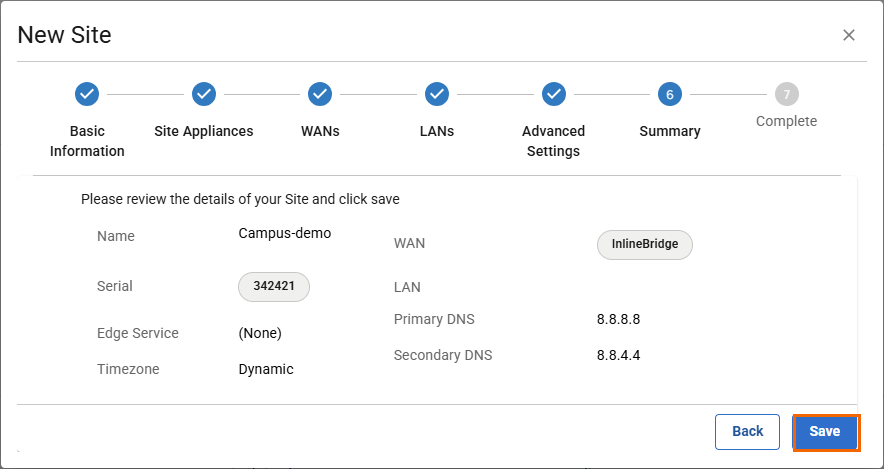Select the Site Appliances step label
The height and width of the screenshot is (469, 884).
(204, 131)
